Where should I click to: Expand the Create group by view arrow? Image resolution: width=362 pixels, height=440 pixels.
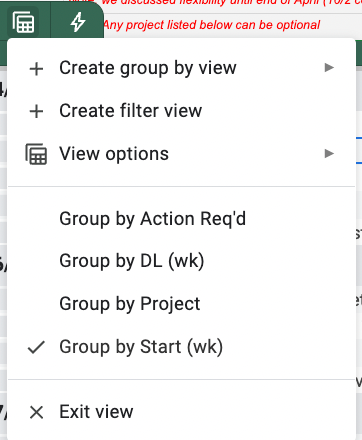point(329,68)
